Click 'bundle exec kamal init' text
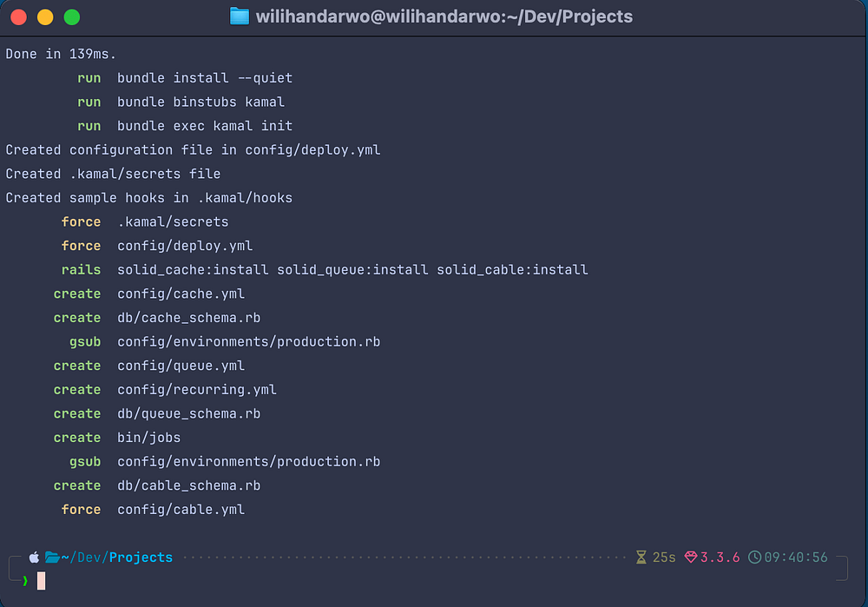 [x=205, y=126]
